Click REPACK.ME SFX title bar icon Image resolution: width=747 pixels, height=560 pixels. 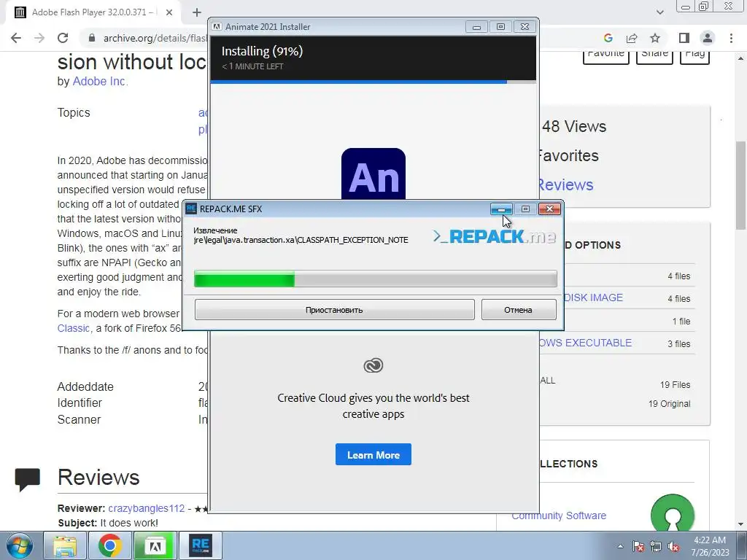[x=191, y=209]
